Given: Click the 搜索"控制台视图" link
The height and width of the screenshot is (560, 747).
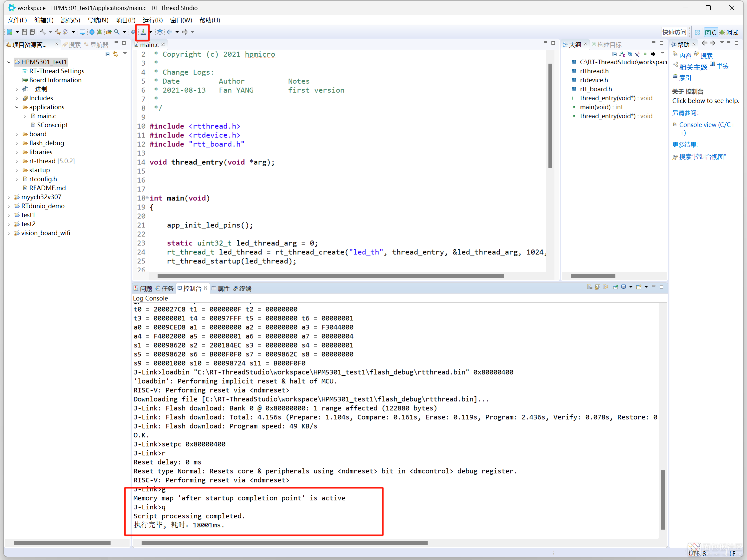Looking at the screenshot, I should [702, 157].
